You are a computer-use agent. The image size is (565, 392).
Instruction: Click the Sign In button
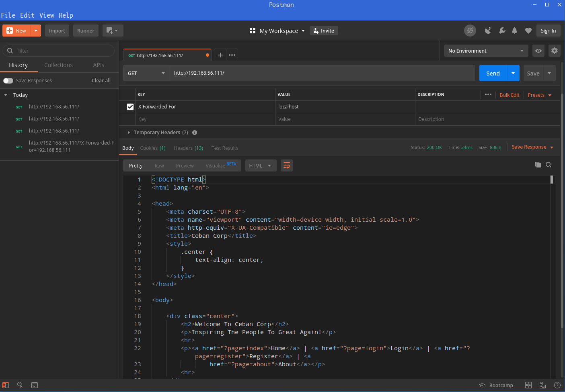[x=548, y=31]
